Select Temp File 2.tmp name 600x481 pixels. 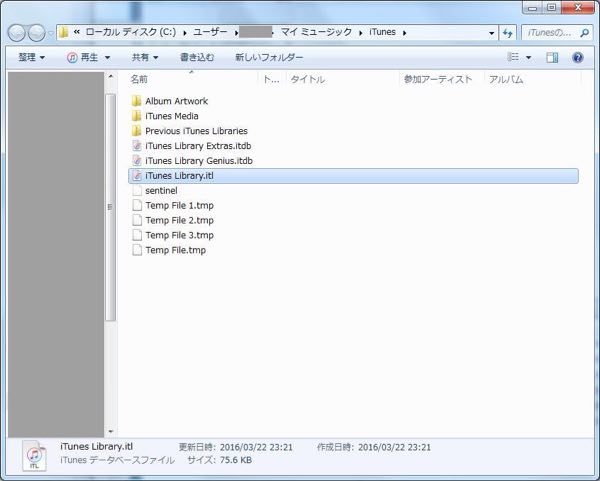(179, 220)
